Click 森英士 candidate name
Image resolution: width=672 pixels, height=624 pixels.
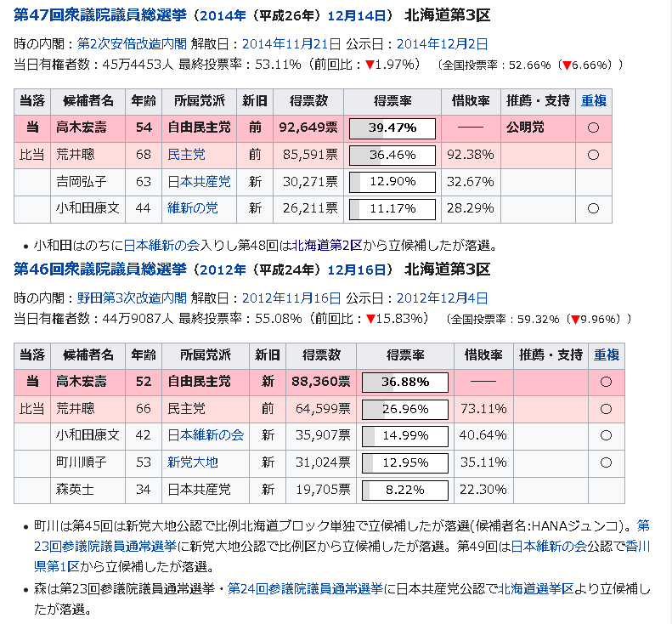[x=75, y=490]
